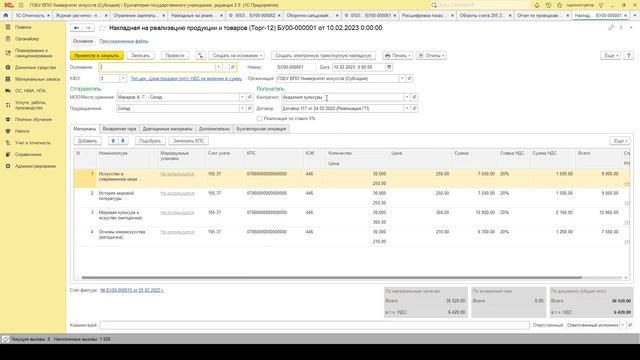640x360 pixels.
Task: Add document to favorites with star
Action: pos(102,28)
